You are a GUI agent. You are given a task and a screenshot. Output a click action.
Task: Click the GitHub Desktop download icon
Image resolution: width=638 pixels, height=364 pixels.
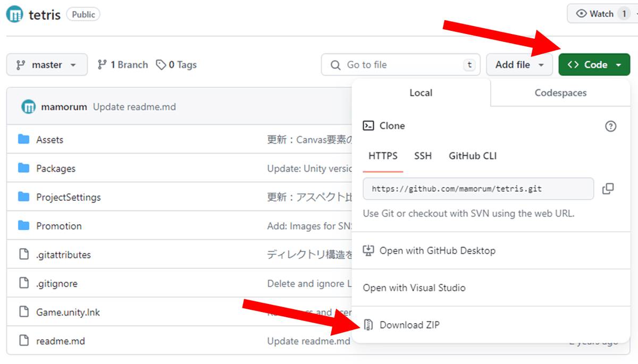tap(368, 251)
